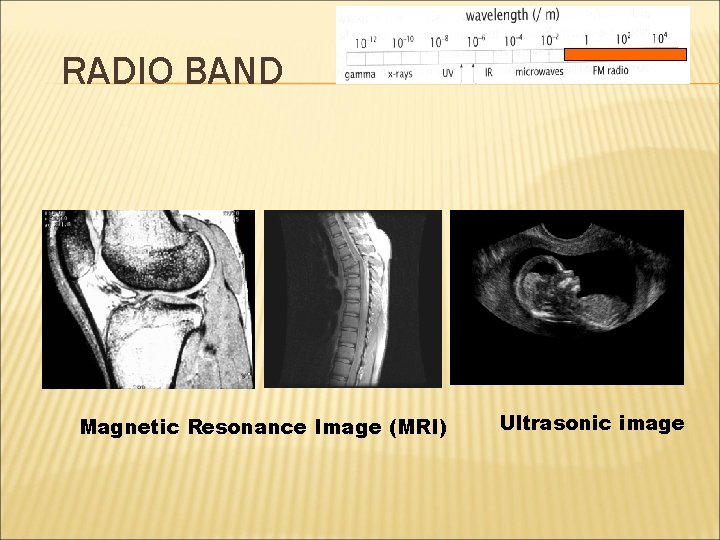The width and height of the screenshot is (720, 540).
Task: Click the 10⁻⁸ wavelength tick label
Action: point(439,42)
